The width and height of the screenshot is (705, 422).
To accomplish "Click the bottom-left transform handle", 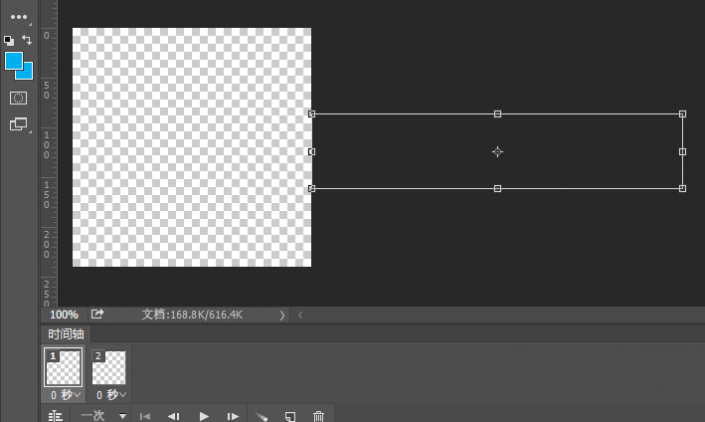I will click(312, 188).
